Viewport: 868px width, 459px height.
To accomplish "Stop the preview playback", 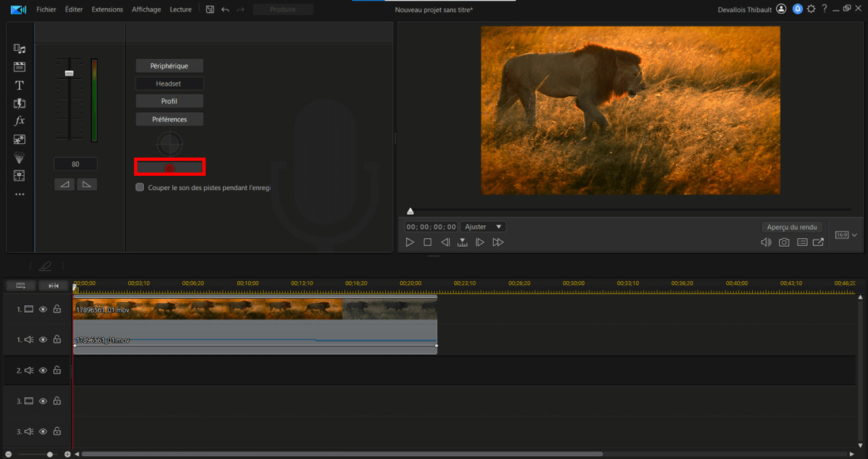I will pos(427,242).
